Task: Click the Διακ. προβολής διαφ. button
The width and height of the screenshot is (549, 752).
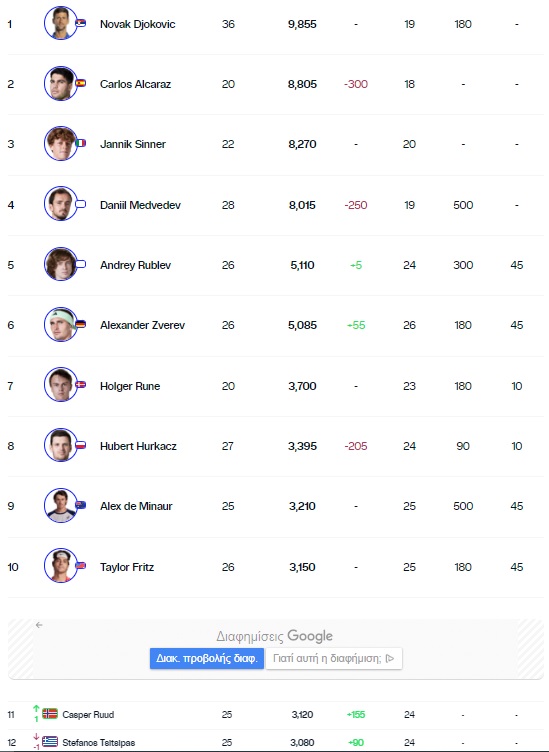Action: tap(207, 658)
